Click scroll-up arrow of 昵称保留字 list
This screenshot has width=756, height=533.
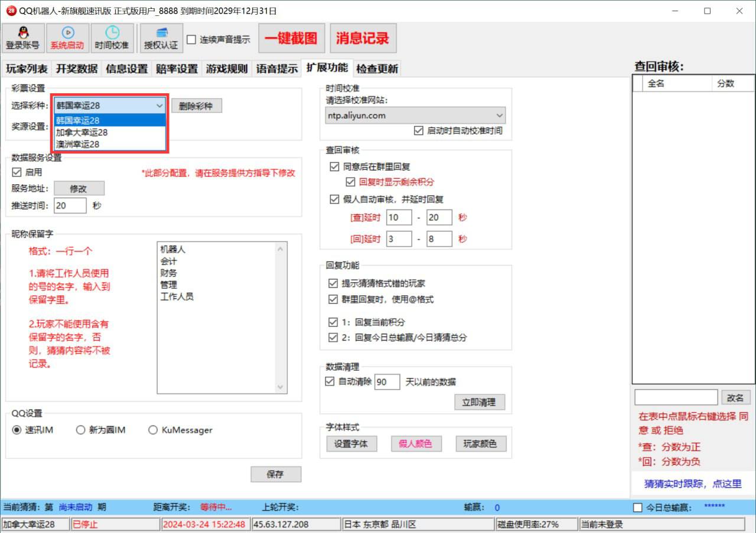click(281, 248)
